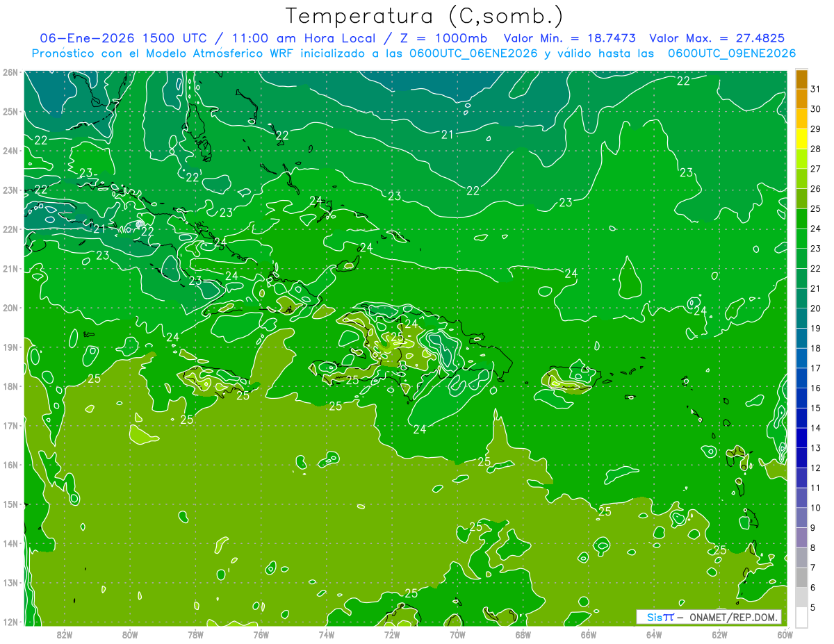Select the date text "06-Ene-2026 1500 UTC"
This screenshot has height=644, width=834.
[123, 38]
